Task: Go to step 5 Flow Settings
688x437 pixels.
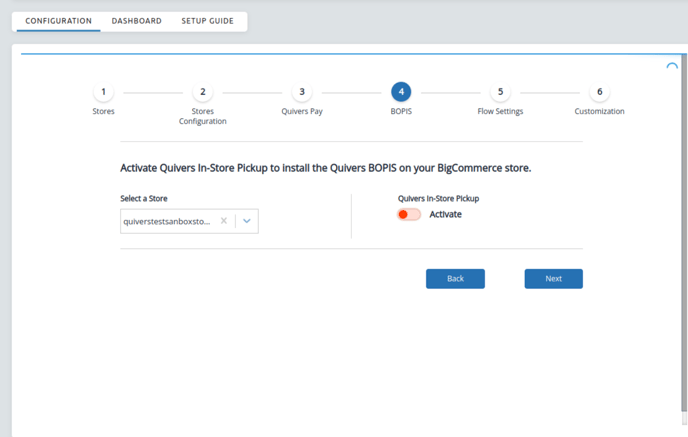Action: pos(500,92)
